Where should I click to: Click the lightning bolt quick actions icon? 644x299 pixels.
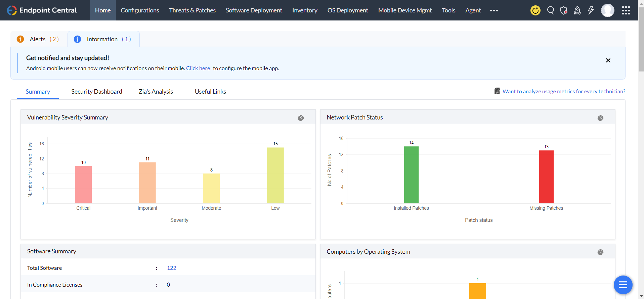click(591, 10)
